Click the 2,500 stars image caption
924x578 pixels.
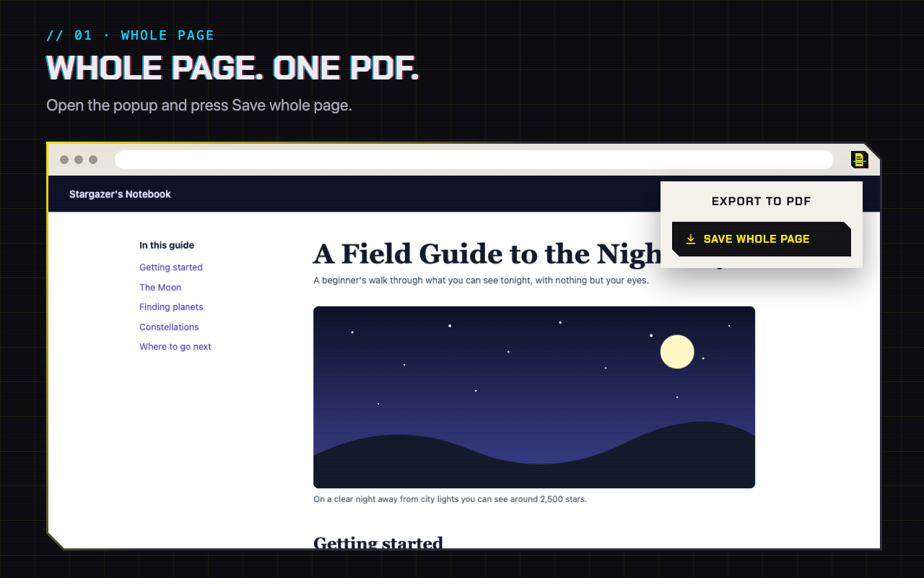tap(450, 499)
